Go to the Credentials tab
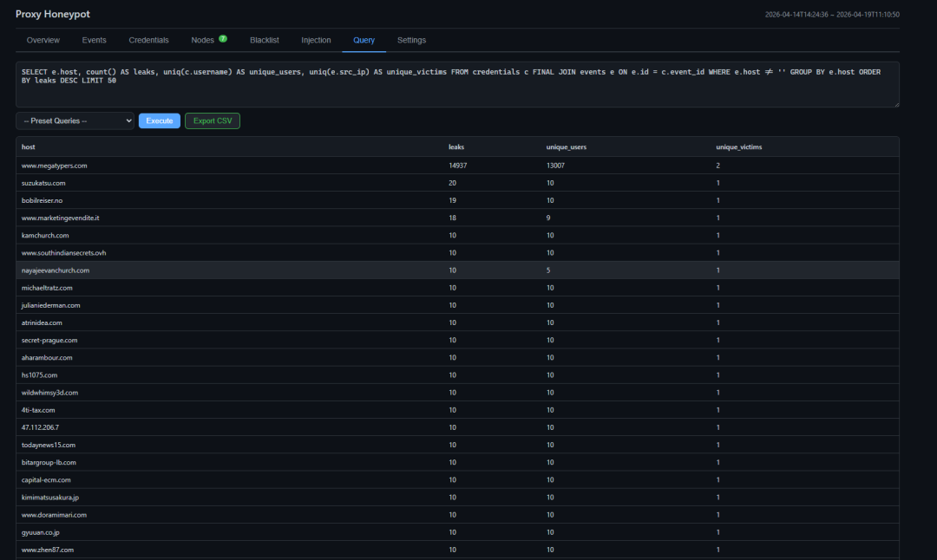 [149, 40]
